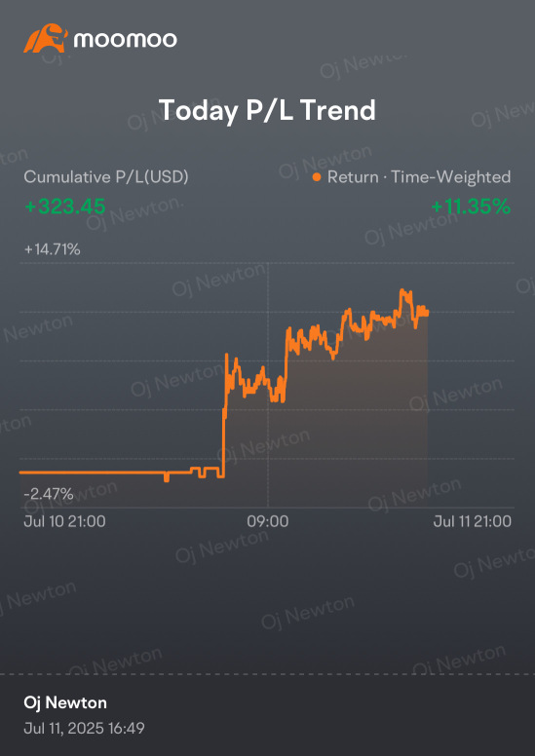Click the -2.47% lower axis label
The image size is (535, 756).
(49, 494)
